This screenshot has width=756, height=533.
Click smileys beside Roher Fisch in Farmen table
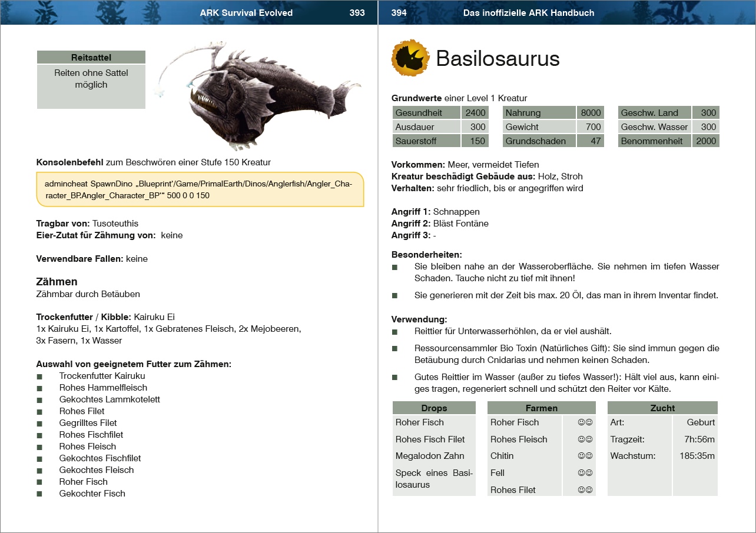point(585,422)
